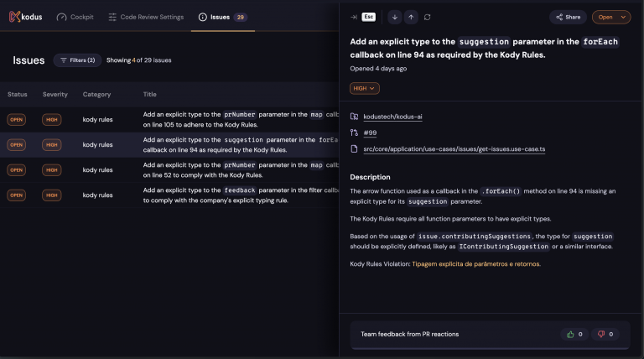The height and width of the screenshot is (359, 644).
Task: Select the Issues tab
Action: (x=222, y=17)
